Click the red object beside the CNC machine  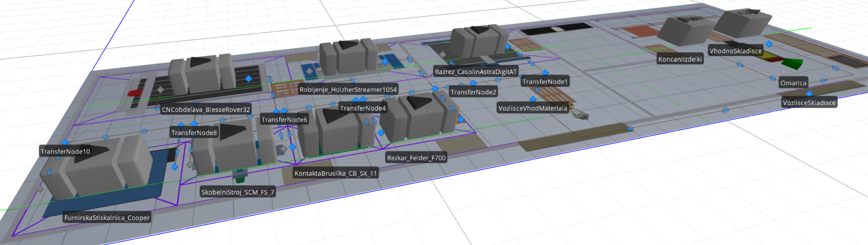tap(135, 93)
